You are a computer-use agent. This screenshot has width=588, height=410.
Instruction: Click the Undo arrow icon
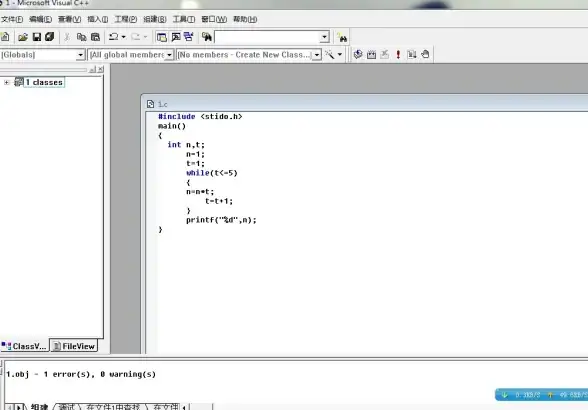(x=114, y=37)
